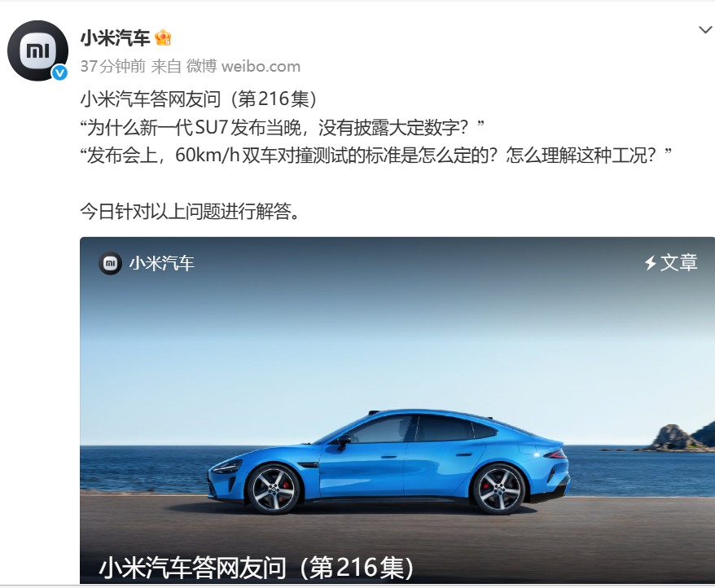Click the small Mi logo inside article card

click(110, 263)
